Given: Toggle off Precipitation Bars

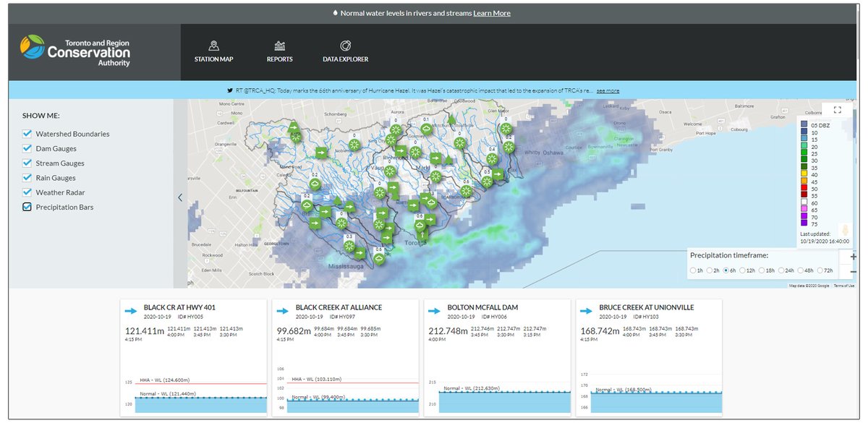Looking at the screenshot, I should click(27, 207).
